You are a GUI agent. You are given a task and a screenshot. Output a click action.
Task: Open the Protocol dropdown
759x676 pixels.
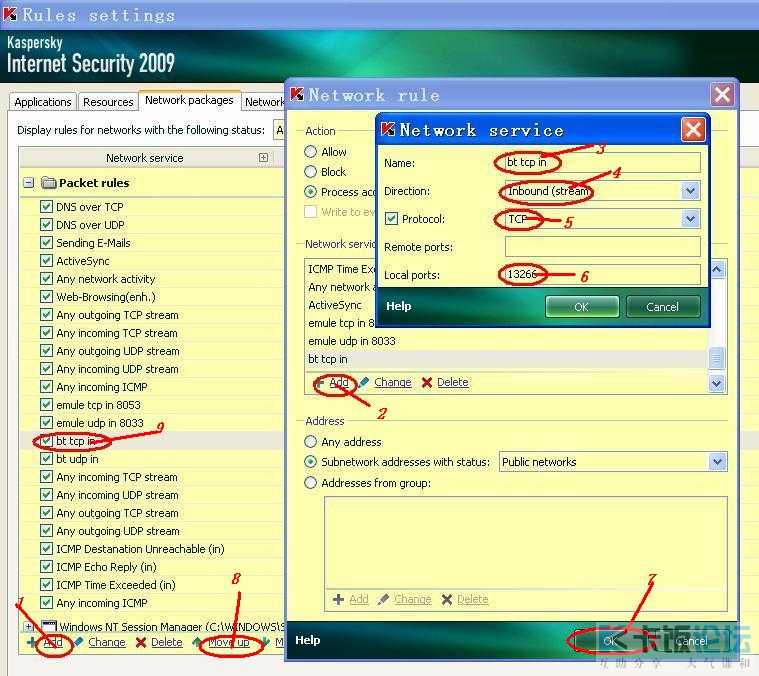(690, 219)
